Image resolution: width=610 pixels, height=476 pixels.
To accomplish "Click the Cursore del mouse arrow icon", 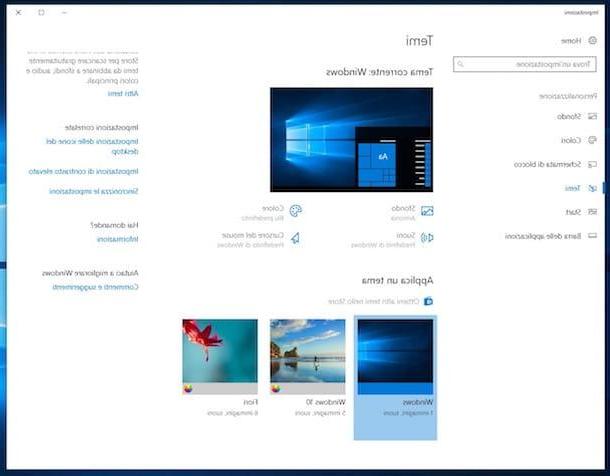I will click(296, 238).
